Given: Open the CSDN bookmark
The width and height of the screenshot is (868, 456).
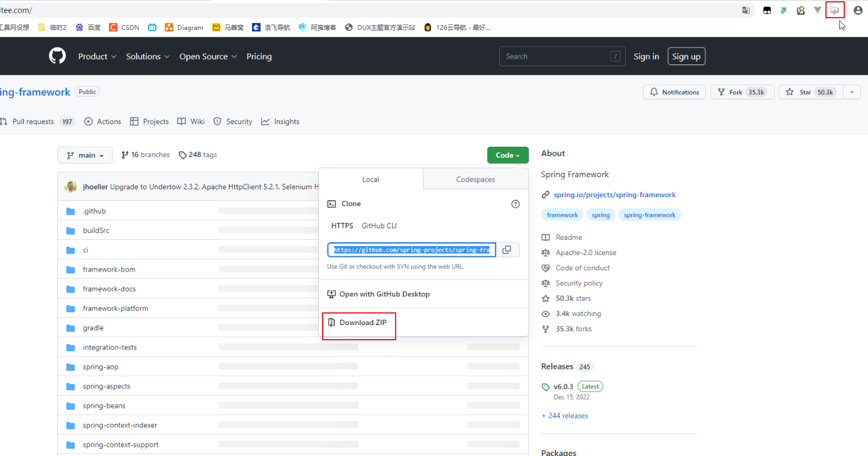Looking at the screenshot, I should click(x=124, y=27).
